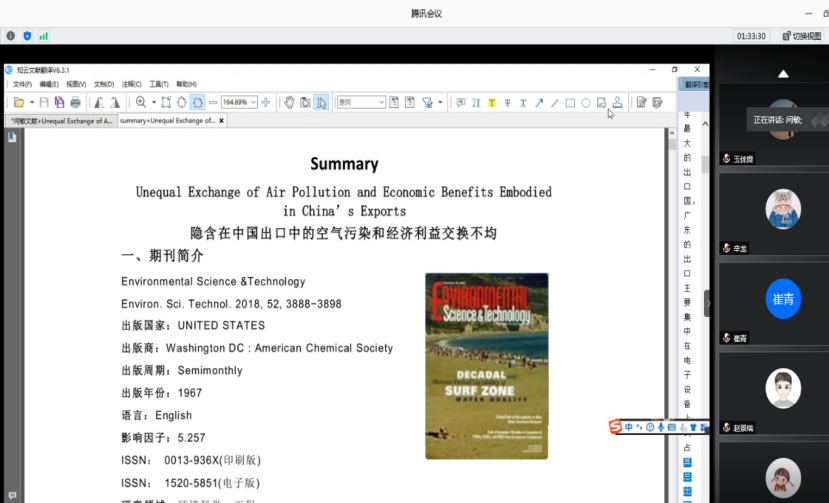The height and width of the screenshot is (503, 829).
Task: Open the 编辑(E) menu
Action: (x=49, y=84)
